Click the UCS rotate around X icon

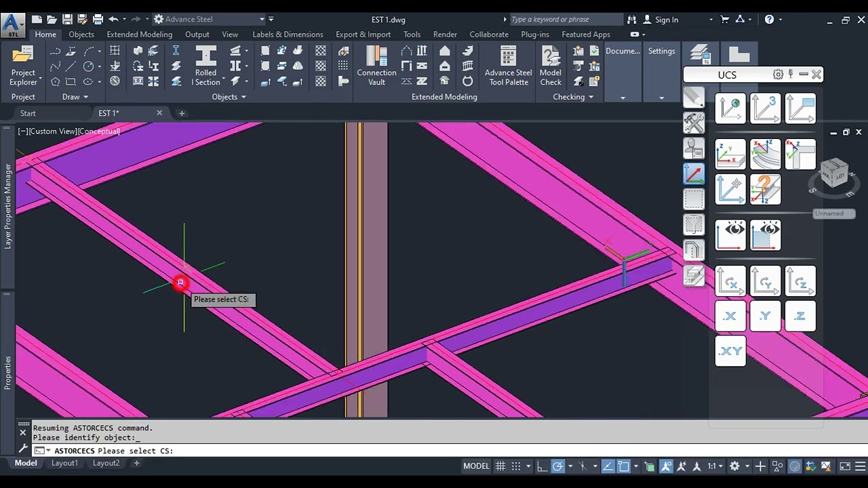730,281
